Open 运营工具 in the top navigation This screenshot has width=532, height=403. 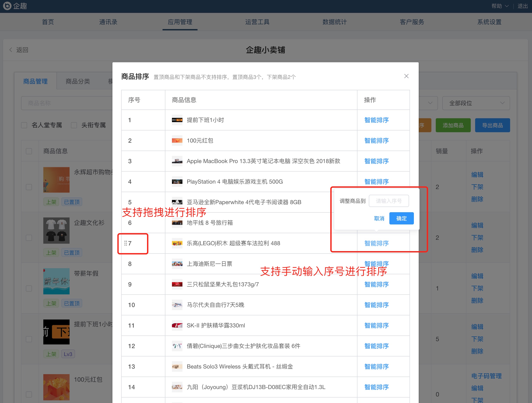257,22
